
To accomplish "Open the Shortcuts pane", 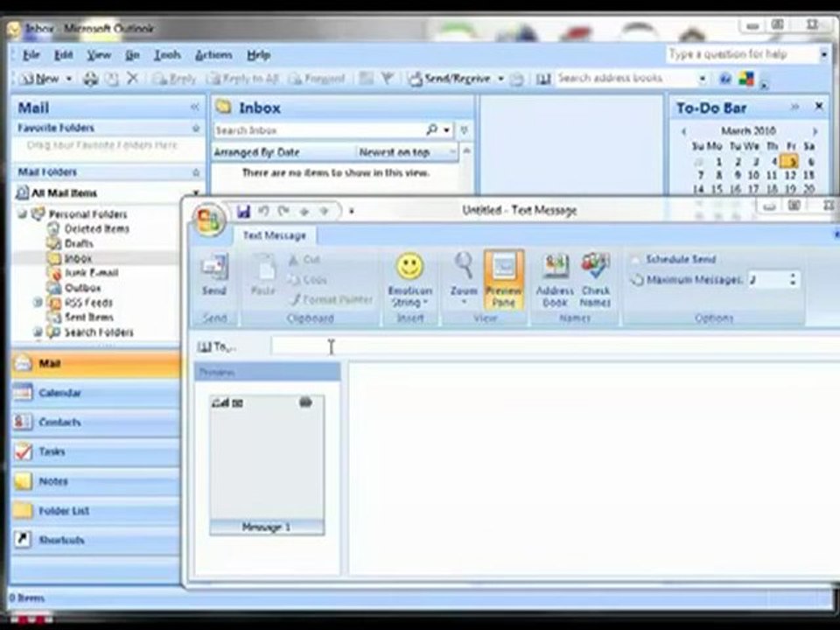I will pos(95,540).
